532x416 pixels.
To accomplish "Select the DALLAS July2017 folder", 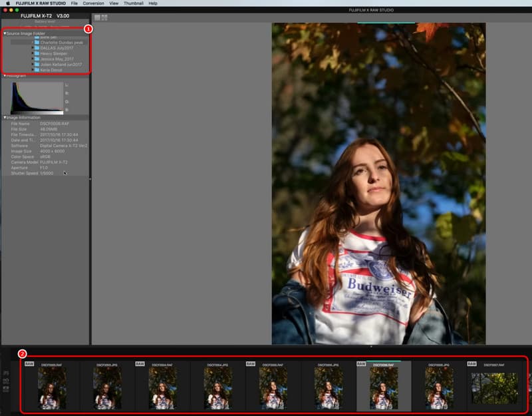I will point(57,48).
